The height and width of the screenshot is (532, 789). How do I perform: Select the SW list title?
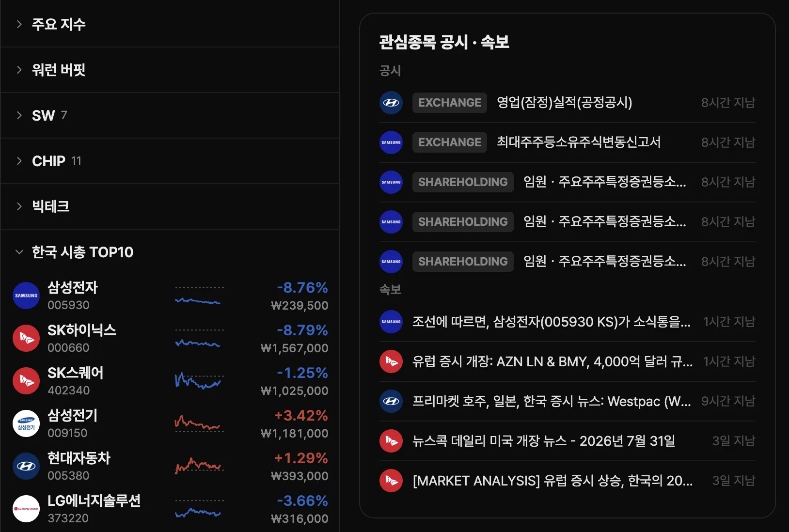pyautogui.click(x=44, y=115)
